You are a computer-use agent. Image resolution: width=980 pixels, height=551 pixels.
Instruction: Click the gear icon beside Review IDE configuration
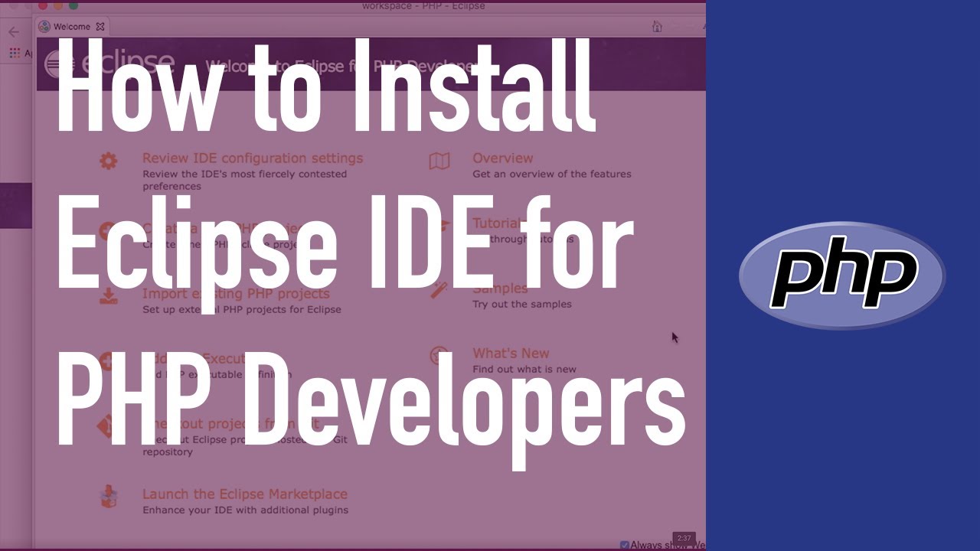pyautogui.click(x=109, y=161)
